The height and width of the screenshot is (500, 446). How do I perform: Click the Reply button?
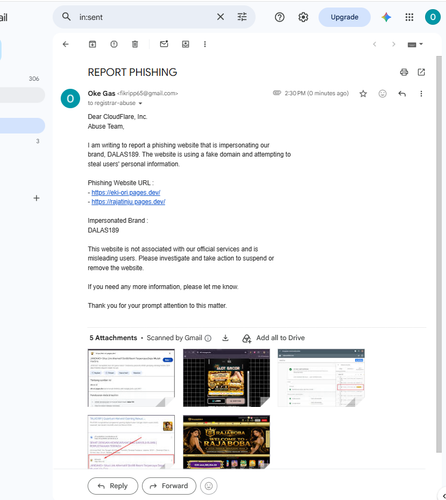click(113, 486)
